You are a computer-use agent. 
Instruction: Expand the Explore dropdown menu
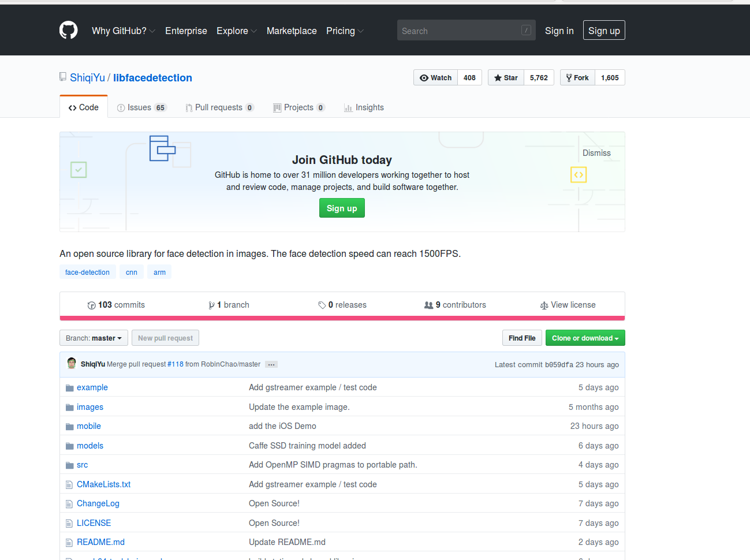[x=237, y=31]
